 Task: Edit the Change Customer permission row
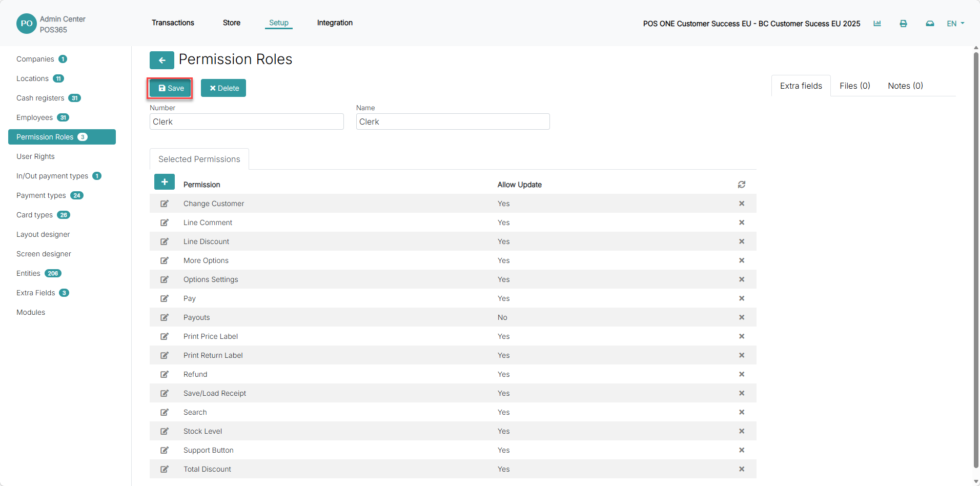(x=165, y=204)
